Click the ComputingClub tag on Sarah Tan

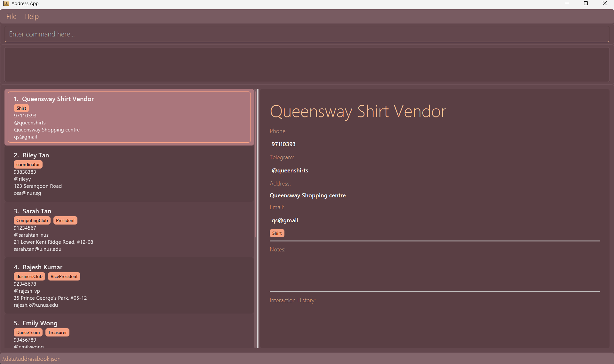tap(32, 220)
